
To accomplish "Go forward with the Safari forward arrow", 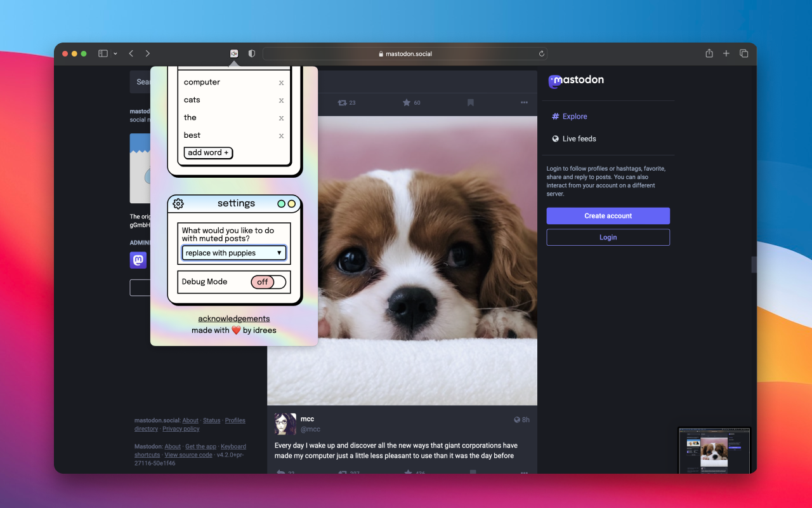I will (x=148, y=54).
